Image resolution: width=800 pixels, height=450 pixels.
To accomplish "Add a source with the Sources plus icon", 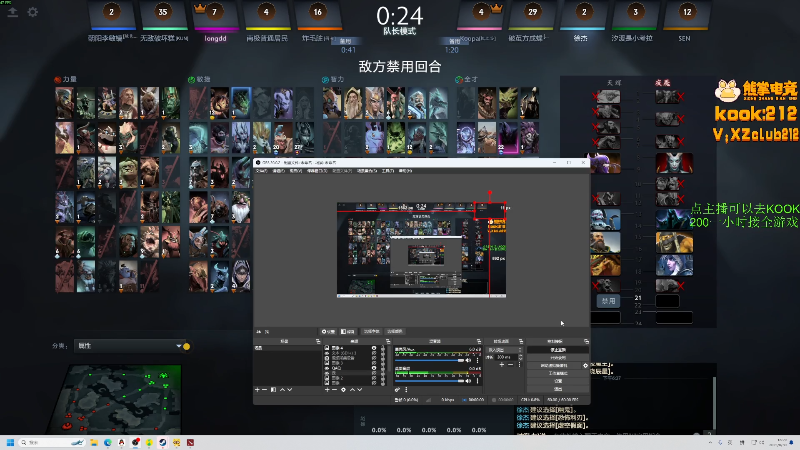I will (x=327, y=390).
